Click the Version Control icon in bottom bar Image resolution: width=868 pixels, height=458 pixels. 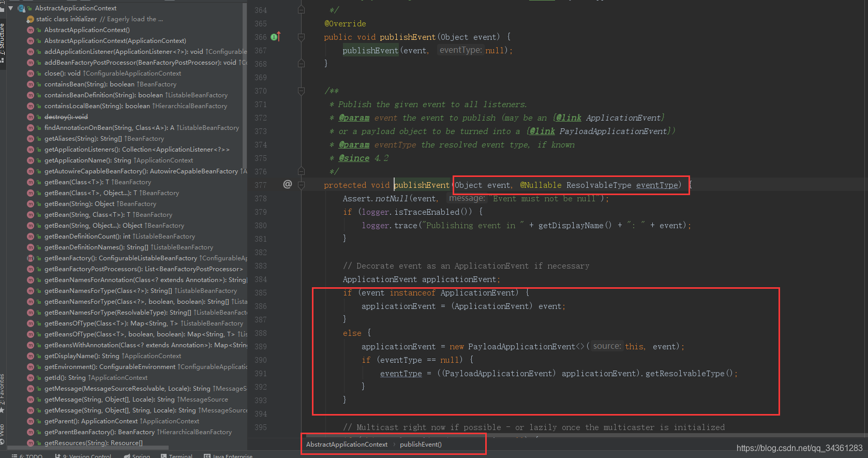(57, 456)
